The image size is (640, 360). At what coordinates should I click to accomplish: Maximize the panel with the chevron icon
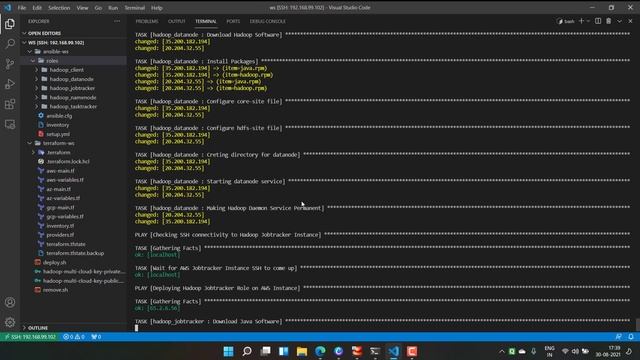pyautogui.click(x=620, y=21)
